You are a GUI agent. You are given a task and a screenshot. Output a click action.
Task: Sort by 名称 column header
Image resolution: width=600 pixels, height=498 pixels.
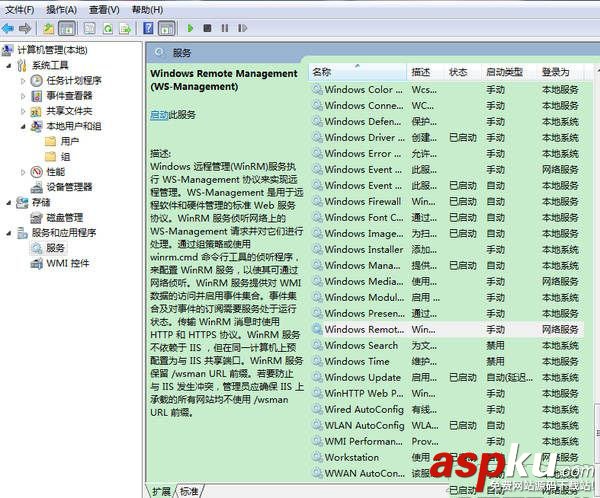pyautogui.click(x=357, y=72)
